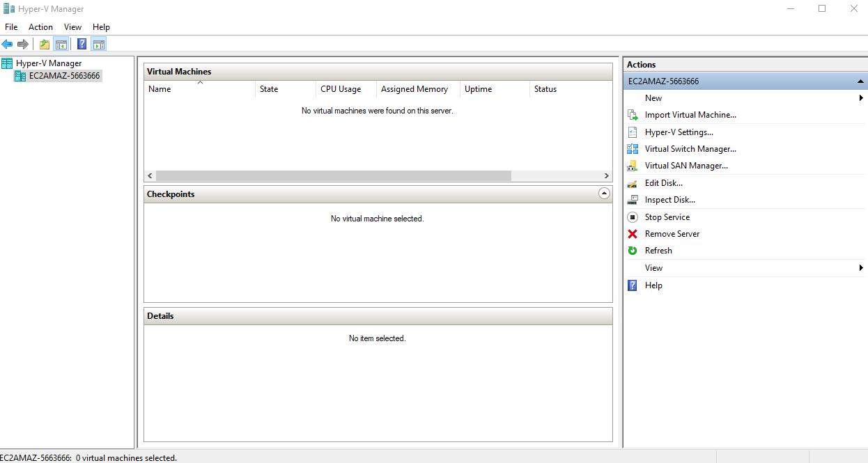Click the Hyper-V Settings icon

[633, 132]
